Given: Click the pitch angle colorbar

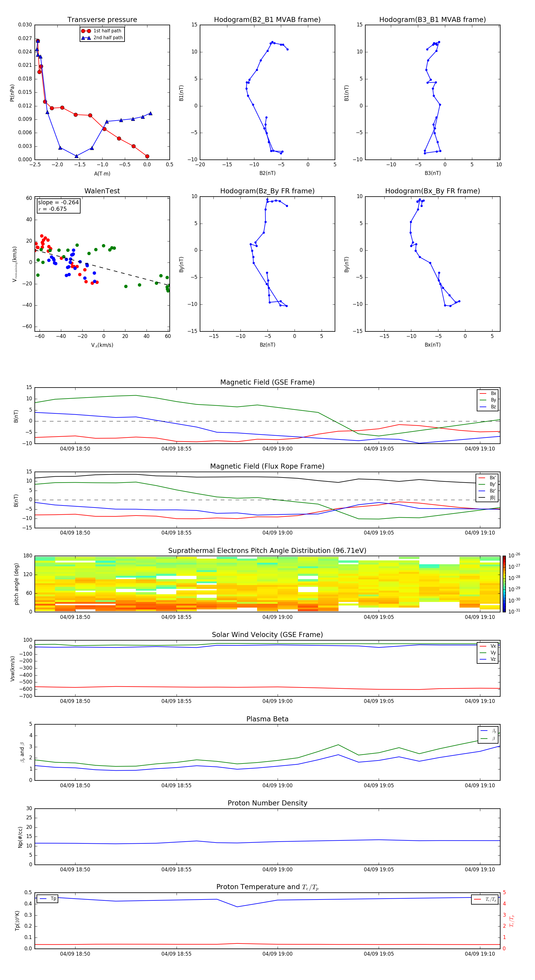Looking at the screenshot, I should 504,584.
